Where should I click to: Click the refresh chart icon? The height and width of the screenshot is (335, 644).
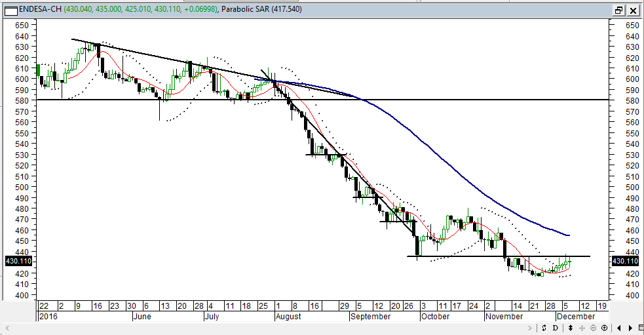544,328
